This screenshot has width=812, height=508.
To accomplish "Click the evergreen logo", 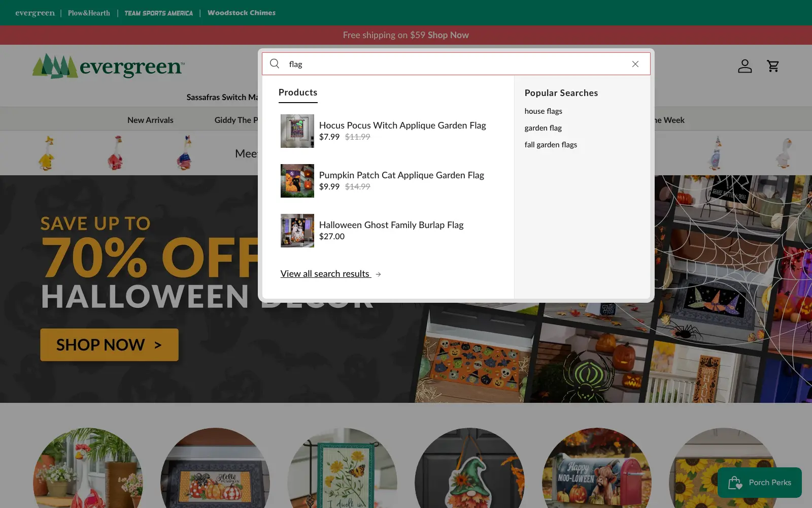I will 109,66.
